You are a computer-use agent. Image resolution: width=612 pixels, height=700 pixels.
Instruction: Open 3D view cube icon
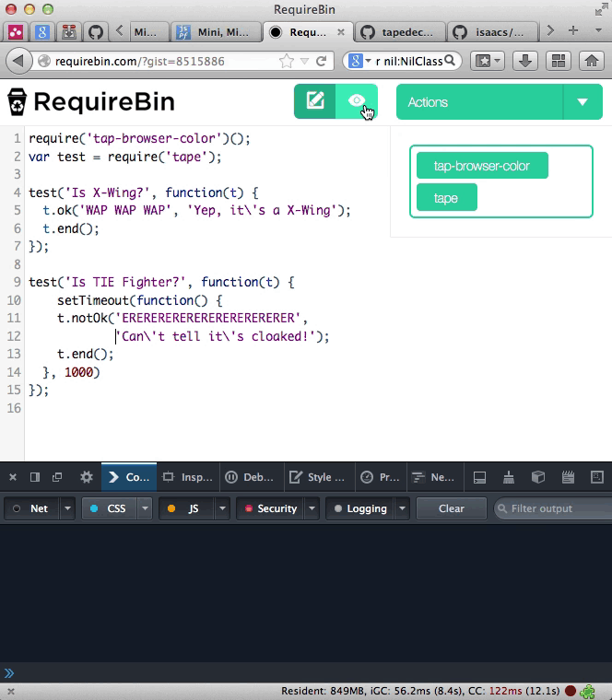click(538, 477)
